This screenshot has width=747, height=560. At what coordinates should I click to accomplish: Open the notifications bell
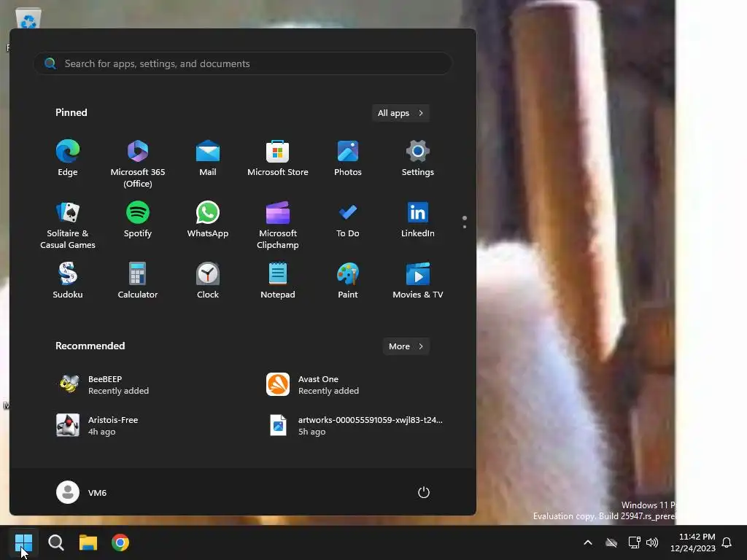(727, 542)
